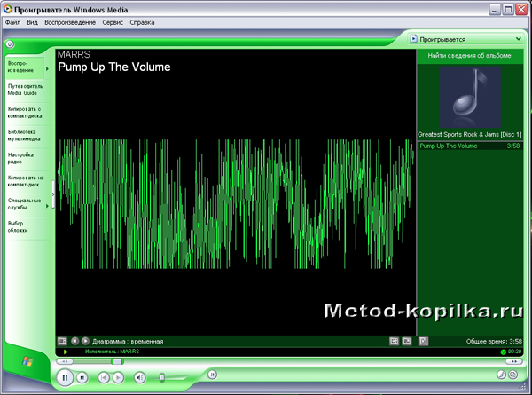Click the Общее время: 3:58 label

[x=494, y=342]
